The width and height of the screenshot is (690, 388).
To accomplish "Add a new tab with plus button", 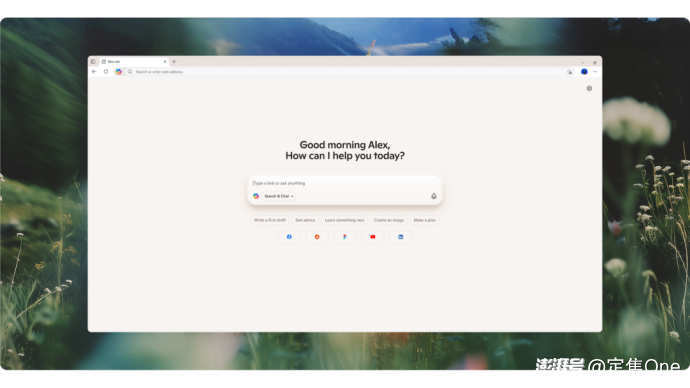I will click(174, 62).
